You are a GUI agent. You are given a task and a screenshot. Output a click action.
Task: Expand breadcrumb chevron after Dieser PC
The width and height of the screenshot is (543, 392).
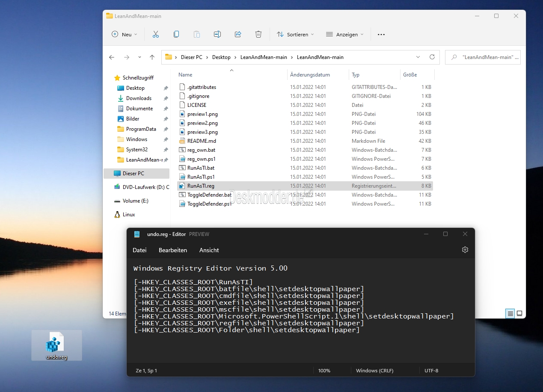point(208,57)
